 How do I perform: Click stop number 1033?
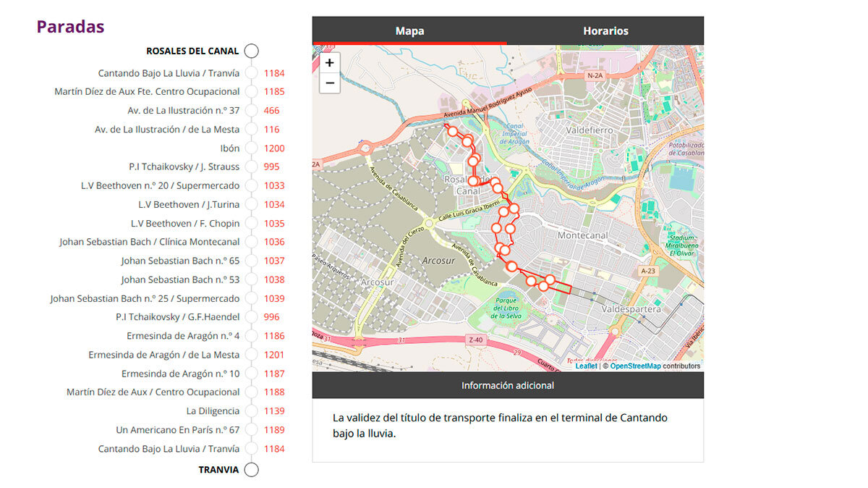click(x=274, y=185)
